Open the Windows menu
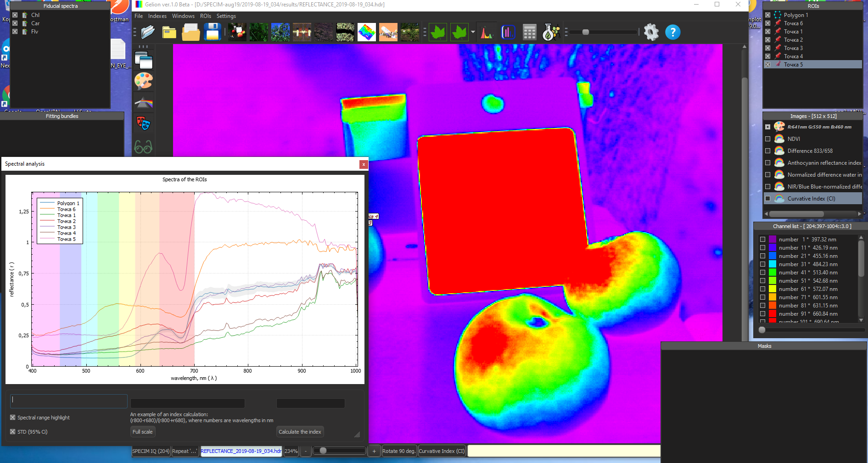 (183, 16)
